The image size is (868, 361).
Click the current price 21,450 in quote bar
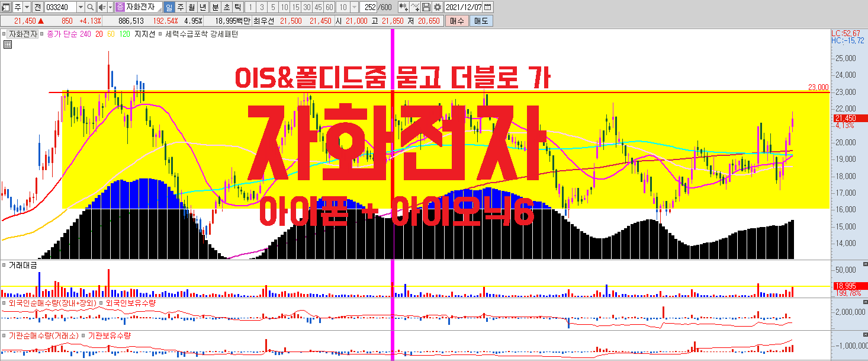(x=25, y=20)
